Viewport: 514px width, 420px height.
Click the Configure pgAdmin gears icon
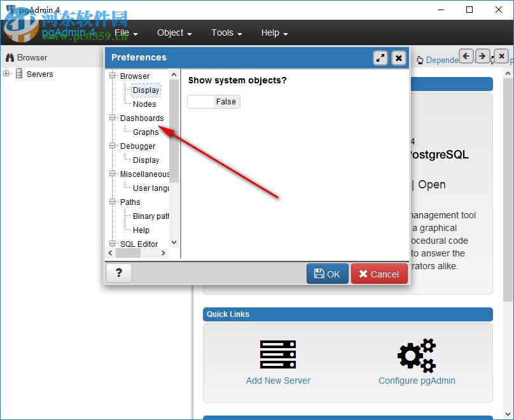(417, 356)
